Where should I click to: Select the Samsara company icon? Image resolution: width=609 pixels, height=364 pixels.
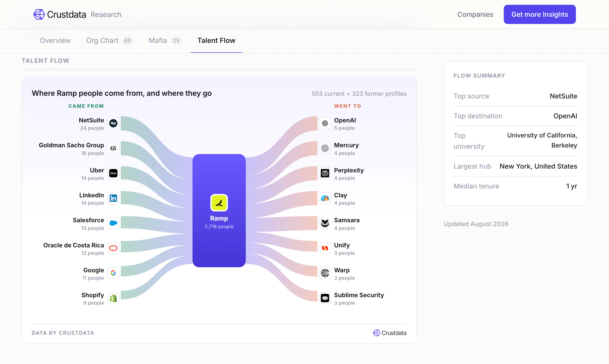(x=325, y=223)
